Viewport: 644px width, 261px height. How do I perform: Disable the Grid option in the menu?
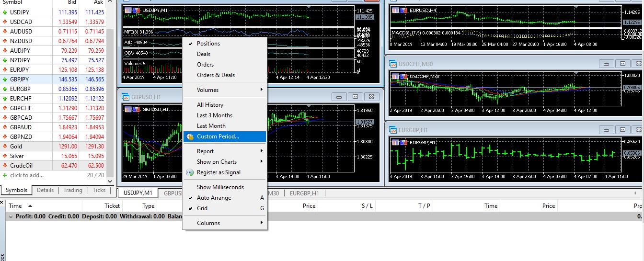click(202, 208)
